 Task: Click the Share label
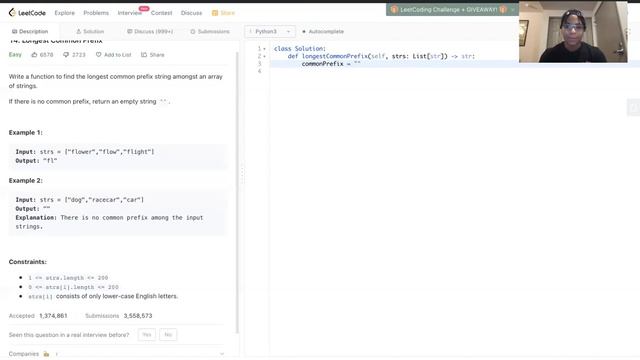click(157, 55)
